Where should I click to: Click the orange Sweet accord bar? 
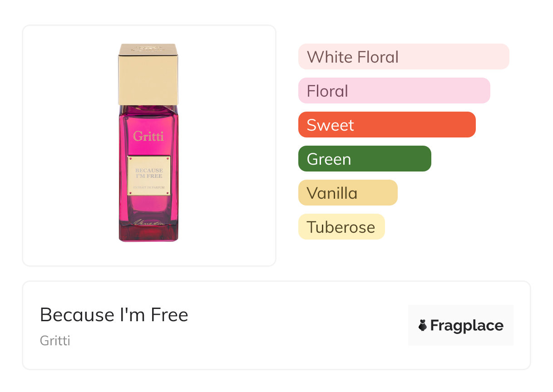coord(386,125)
